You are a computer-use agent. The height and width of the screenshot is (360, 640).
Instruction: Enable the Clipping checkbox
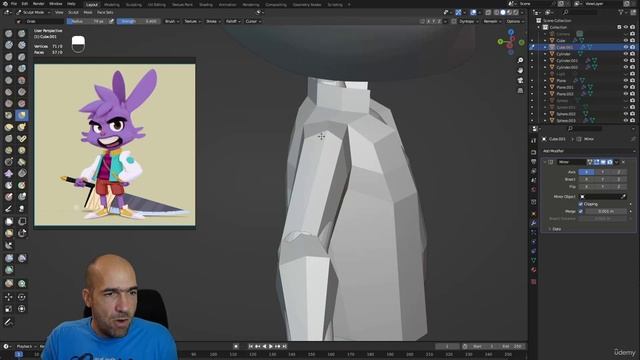[581, 204]
